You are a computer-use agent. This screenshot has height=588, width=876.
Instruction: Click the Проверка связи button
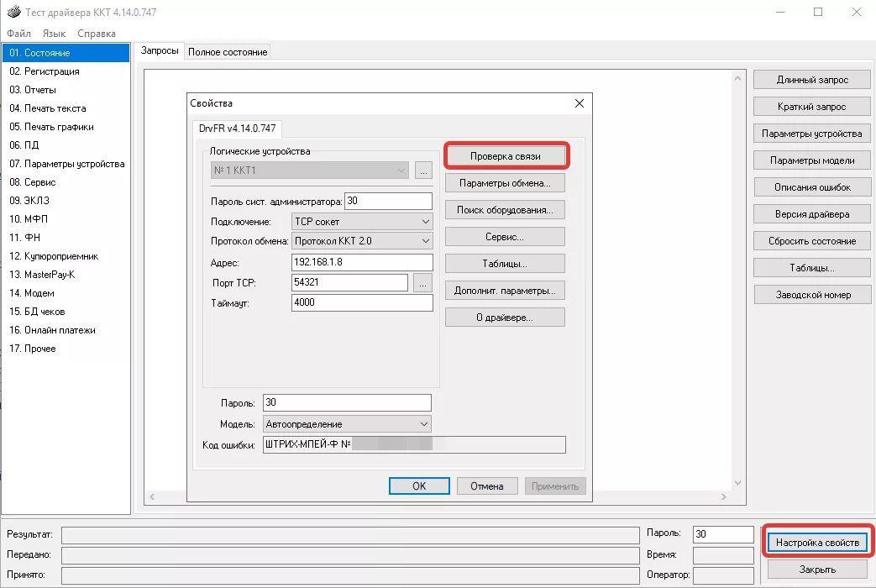tap(506, 156)
